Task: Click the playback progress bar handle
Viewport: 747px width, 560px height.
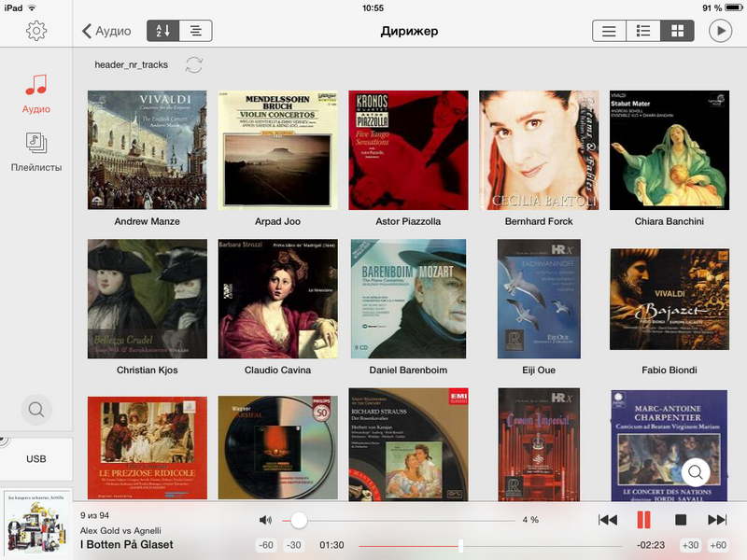Action: 460,546
